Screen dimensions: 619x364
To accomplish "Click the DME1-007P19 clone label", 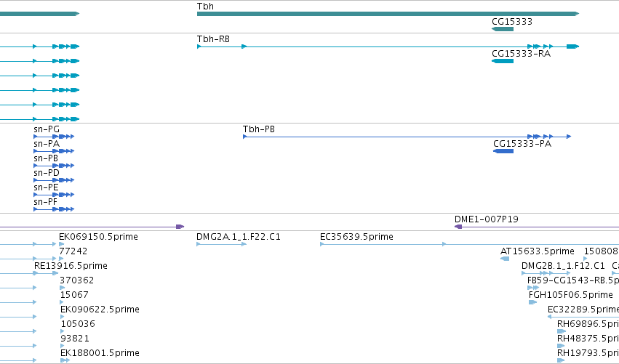I will pos(487,219).
